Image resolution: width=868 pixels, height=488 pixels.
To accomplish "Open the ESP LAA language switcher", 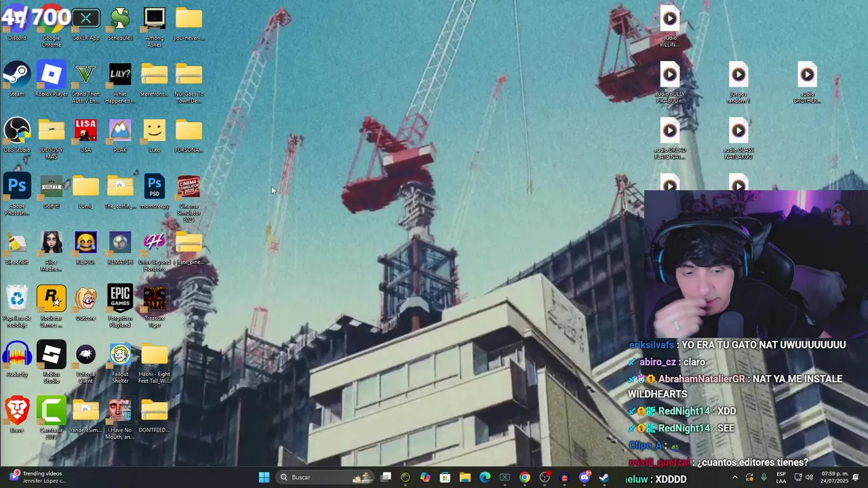I will [781, 477].
